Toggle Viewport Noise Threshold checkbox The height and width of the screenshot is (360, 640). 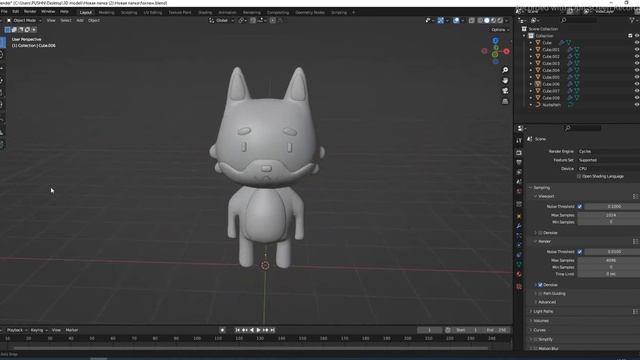point(580,207)
